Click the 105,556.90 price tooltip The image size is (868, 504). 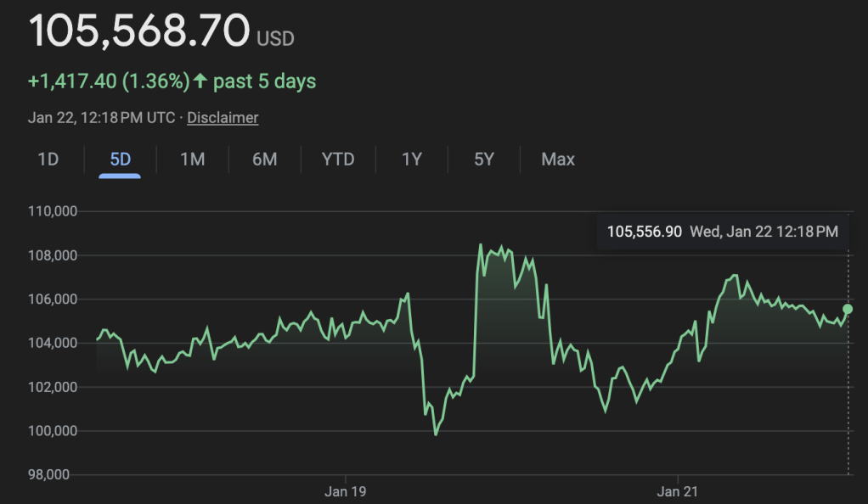pyautogui.click(x=645, y=231)
